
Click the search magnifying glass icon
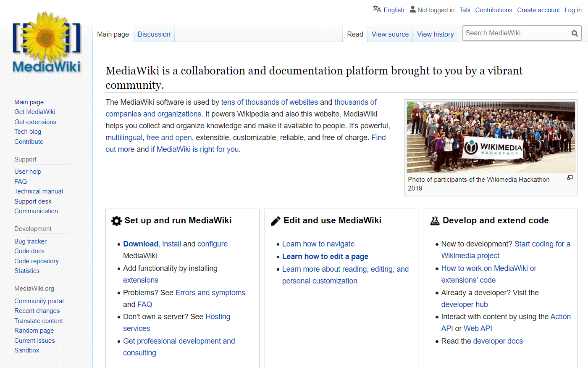pyautogui.click(x=575, y=33)
